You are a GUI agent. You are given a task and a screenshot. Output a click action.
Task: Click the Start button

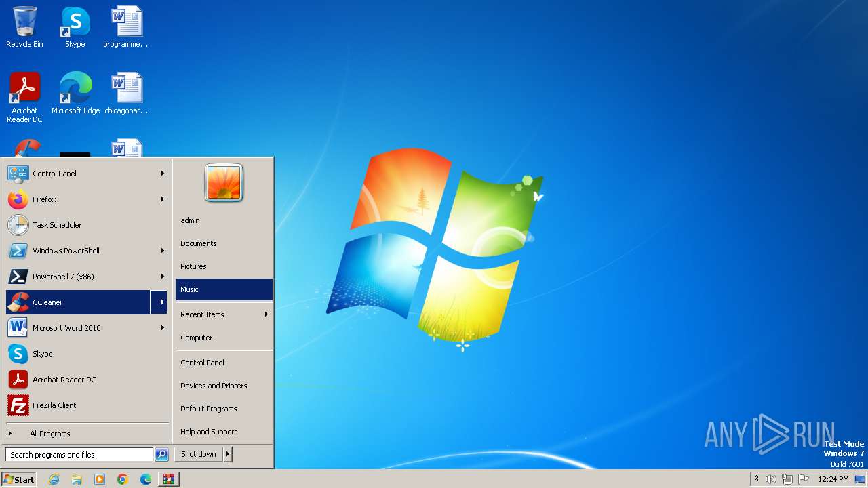[19, 479]
